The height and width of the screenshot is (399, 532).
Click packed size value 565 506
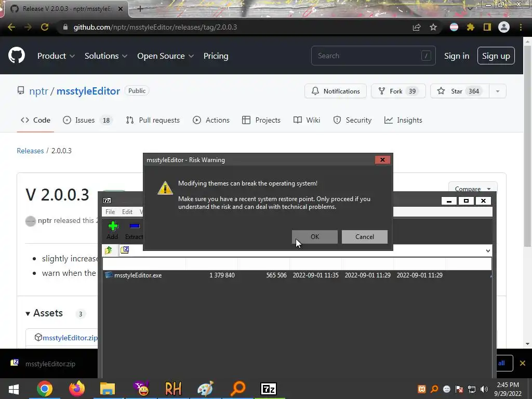click(276, 275)
